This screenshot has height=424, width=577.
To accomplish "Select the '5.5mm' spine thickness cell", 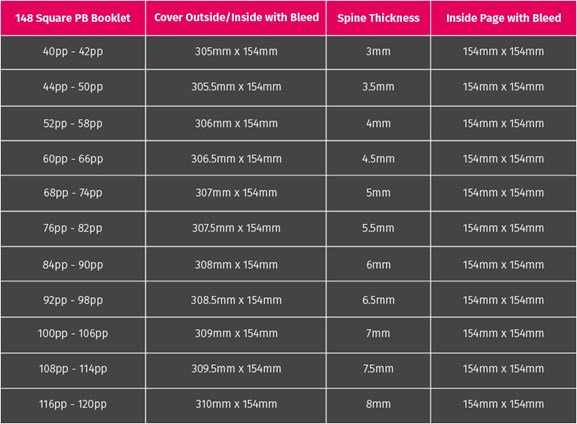I will [378, 229].
